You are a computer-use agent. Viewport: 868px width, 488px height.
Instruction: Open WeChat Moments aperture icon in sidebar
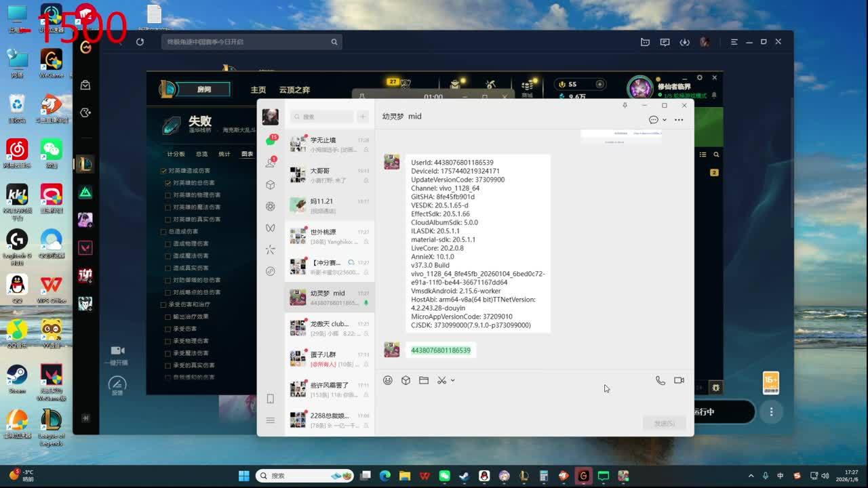(270, 206)
